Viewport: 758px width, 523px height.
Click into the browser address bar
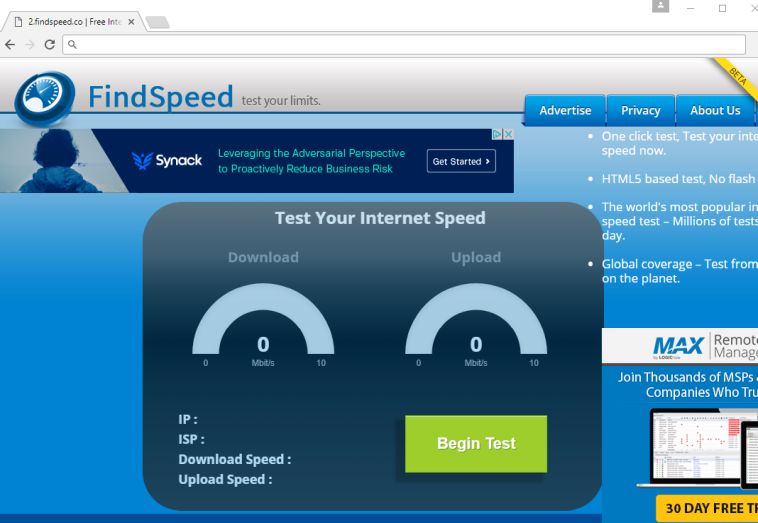pos(404,44)
